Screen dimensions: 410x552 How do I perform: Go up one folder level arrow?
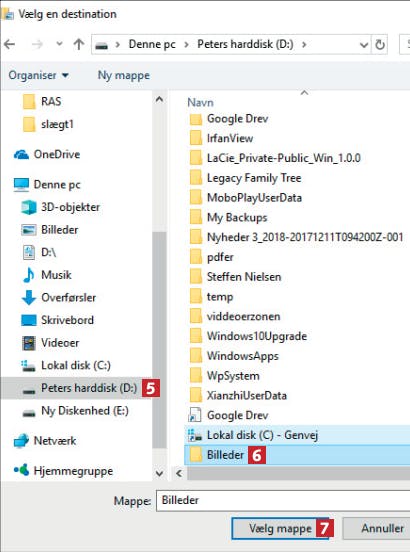click(79, 44)
